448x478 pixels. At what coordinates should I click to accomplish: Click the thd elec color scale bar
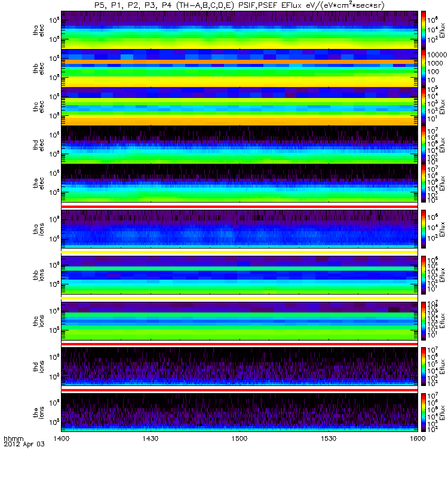(x=424, y=145)
